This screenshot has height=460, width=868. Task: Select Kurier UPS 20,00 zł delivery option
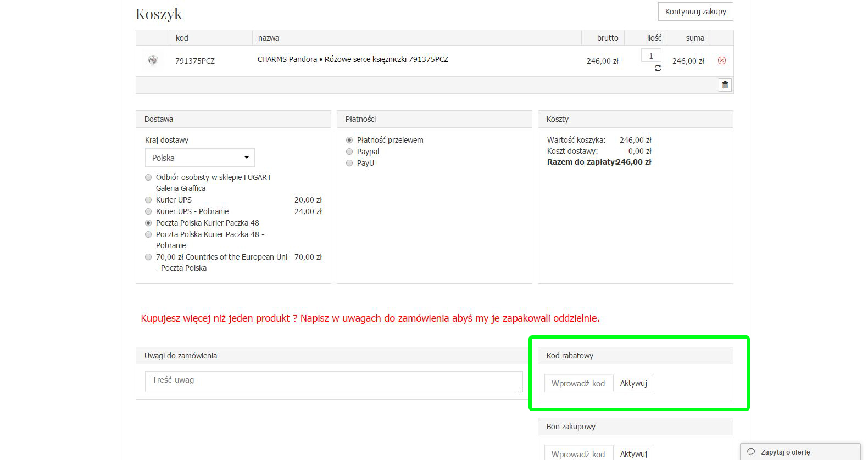148,200
